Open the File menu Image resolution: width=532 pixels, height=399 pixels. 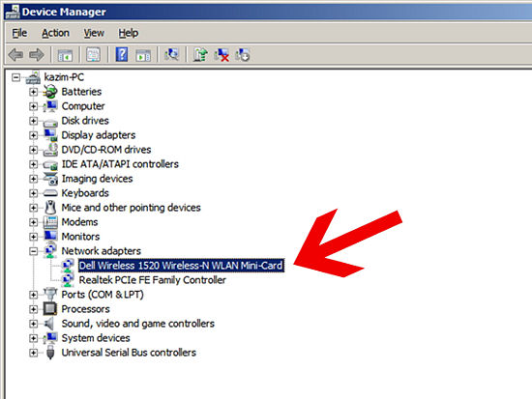[x=19, y=33]
